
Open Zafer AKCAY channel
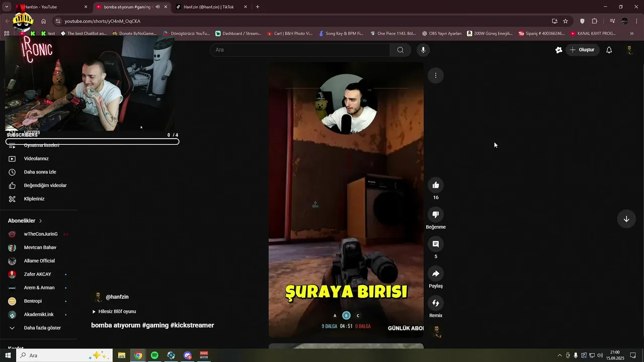[x=38, y=274]
